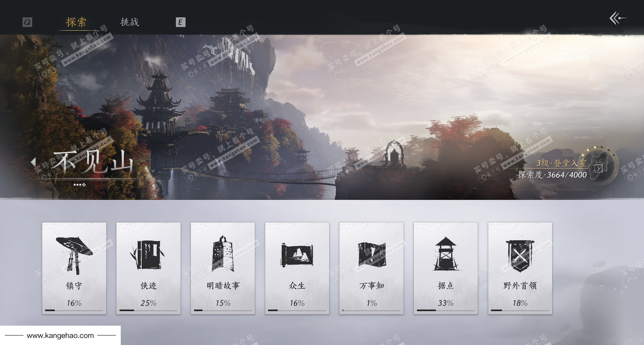Open the 野外首领 banner icon

pos(520,255)
